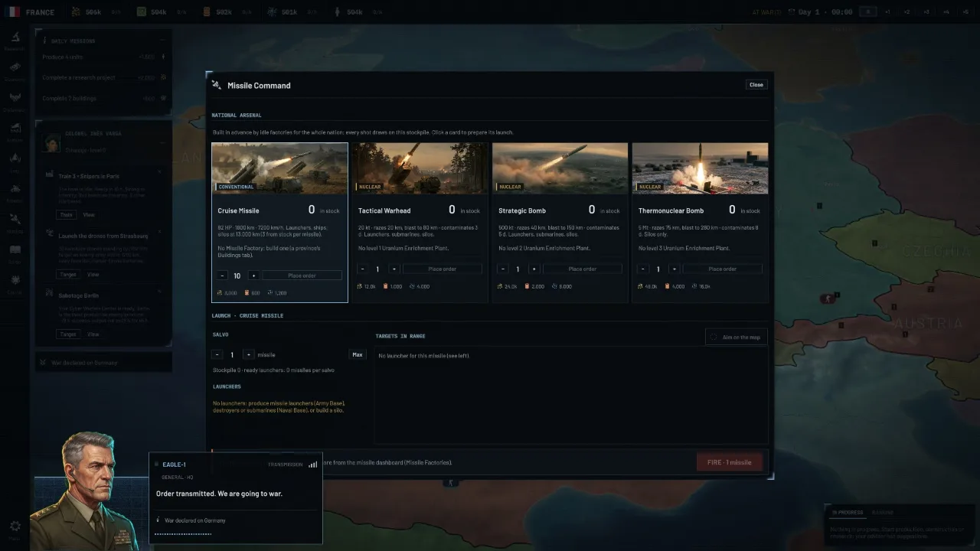
Task: Click Target for Sabotage Berlin mission
Action: tap(68, 334)
